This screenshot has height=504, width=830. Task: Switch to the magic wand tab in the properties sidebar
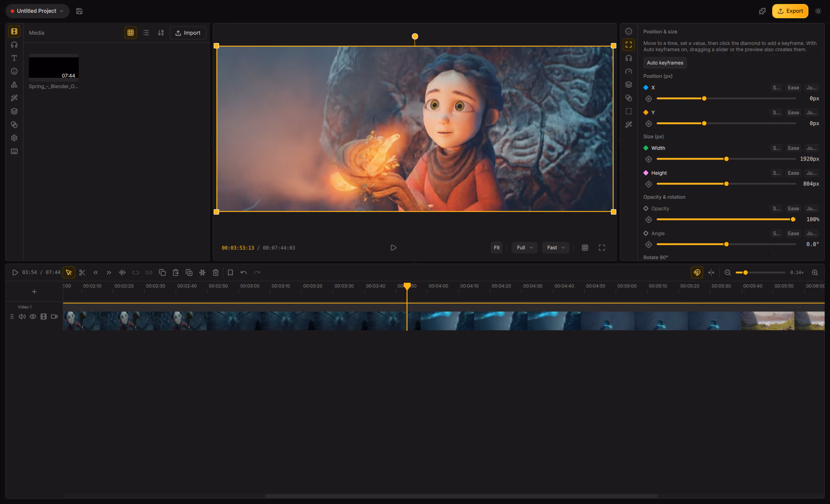(x=629, y=125)
